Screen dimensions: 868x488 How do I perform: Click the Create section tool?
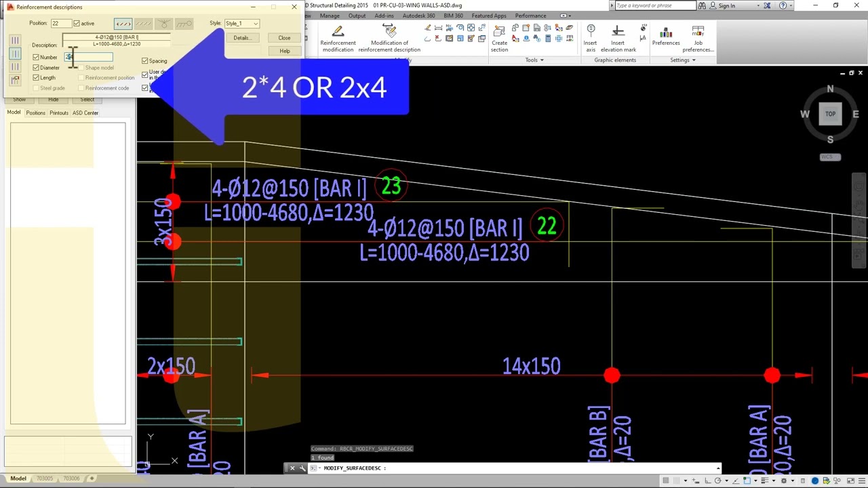[499, 39]
